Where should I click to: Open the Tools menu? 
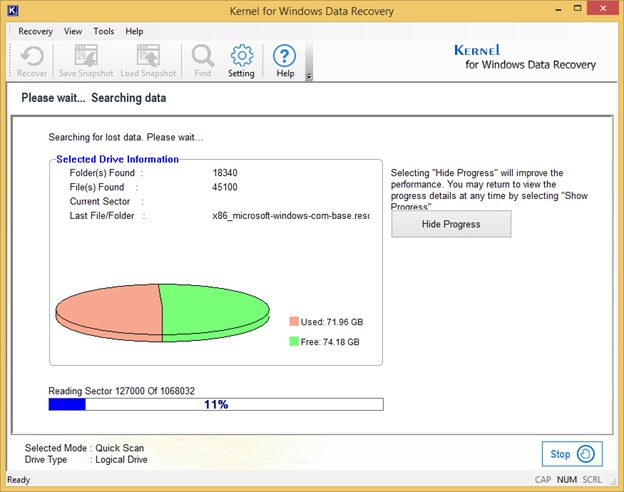coord(103,31)
